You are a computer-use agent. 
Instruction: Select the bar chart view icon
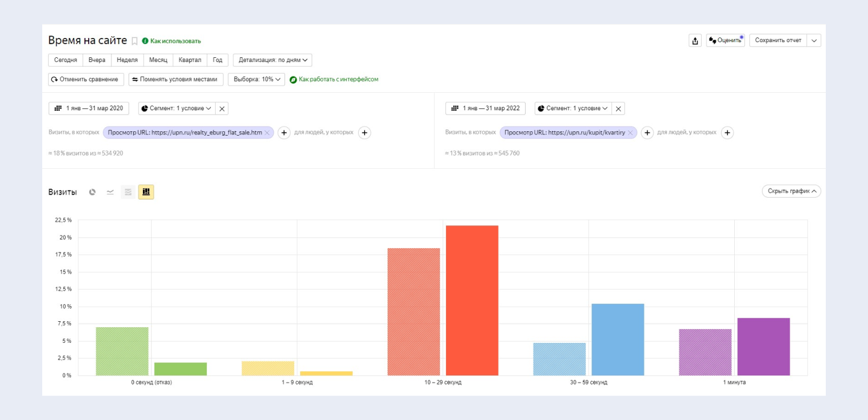pyautogui.click(x=146, y=192)
